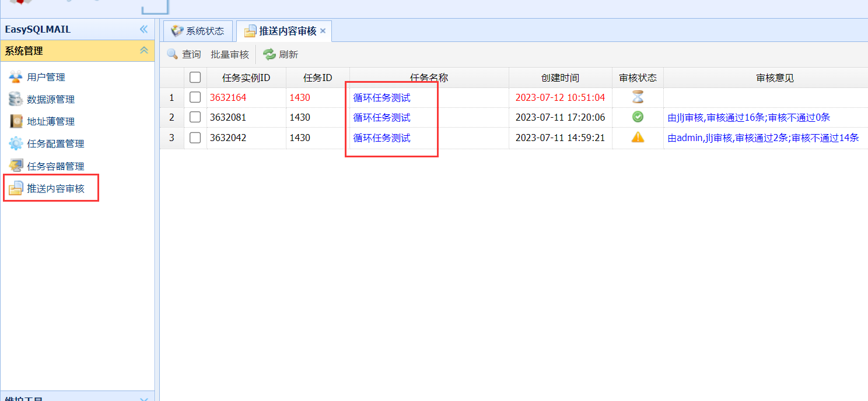Open 用户管理 via its users icon
The image size is (868, 401).
coord(16,77)
